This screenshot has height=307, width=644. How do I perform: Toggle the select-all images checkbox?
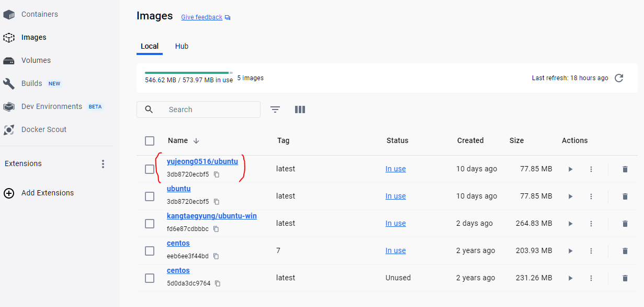click(150, 141)
